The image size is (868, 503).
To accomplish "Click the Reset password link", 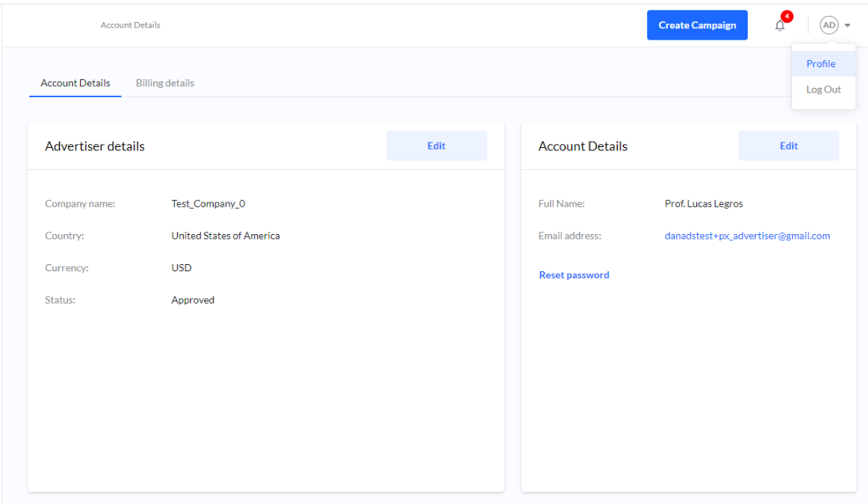I will 574,275.
